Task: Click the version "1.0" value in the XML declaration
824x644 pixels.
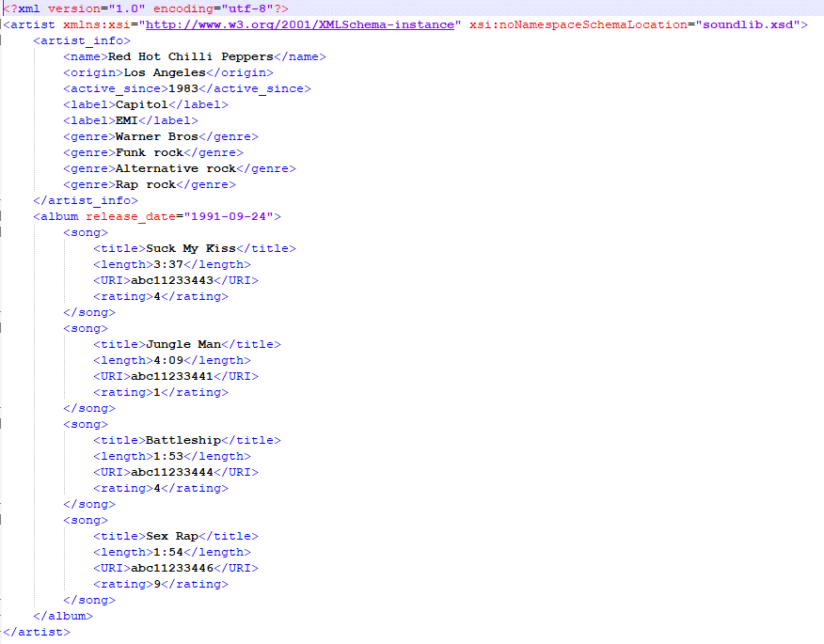Action: pyautogui.click(x=127, y=8)
